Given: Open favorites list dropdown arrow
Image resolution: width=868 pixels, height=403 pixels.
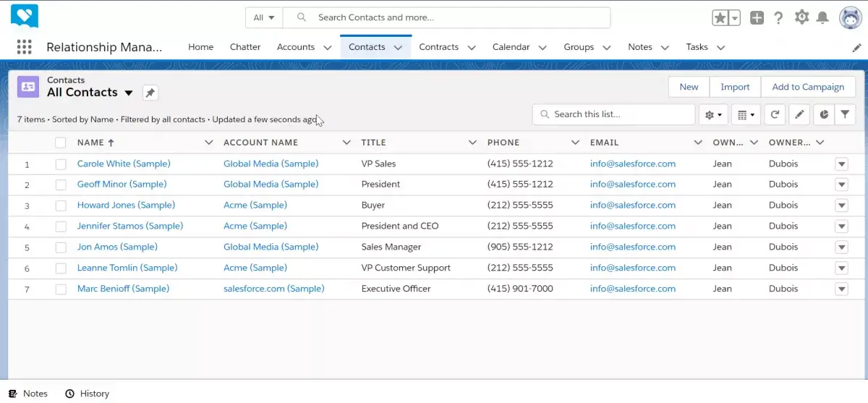Looking at the screenshot, I should click(735, 18).
